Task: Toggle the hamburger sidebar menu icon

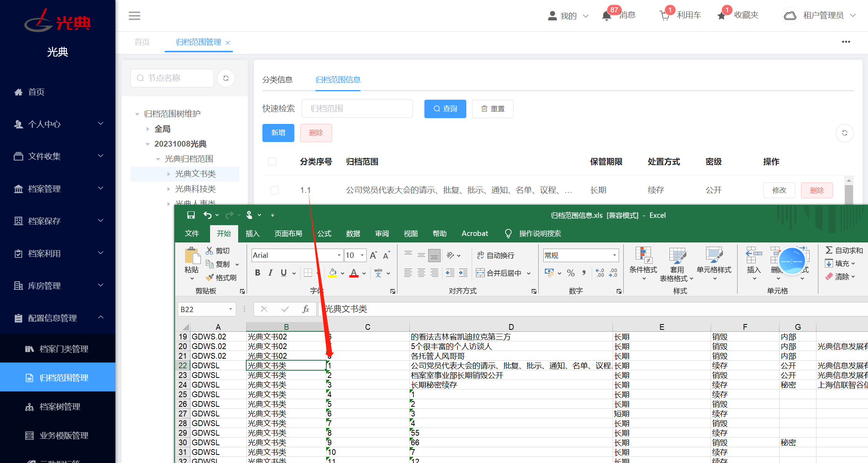Action: pyautogui.click(x=134, y=16)
